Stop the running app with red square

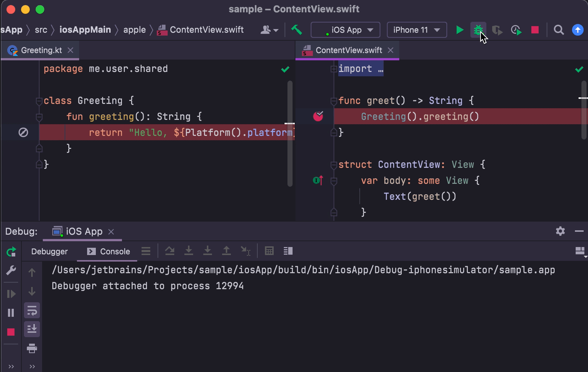click(535, 30)
